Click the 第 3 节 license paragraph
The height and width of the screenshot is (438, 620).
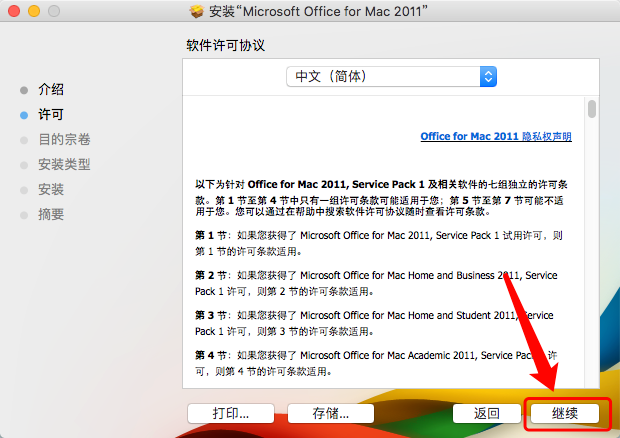[374, 323]
